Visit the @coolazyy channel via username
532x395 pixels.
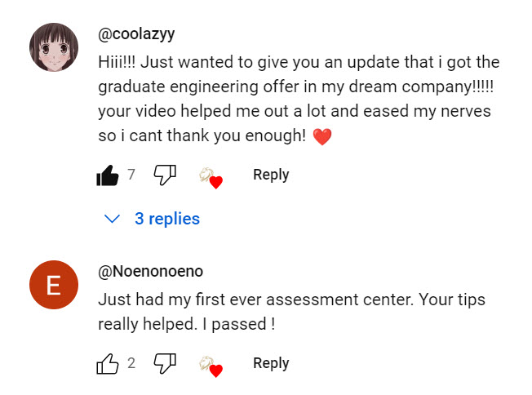pyautogui.click(x=136, y=33)
